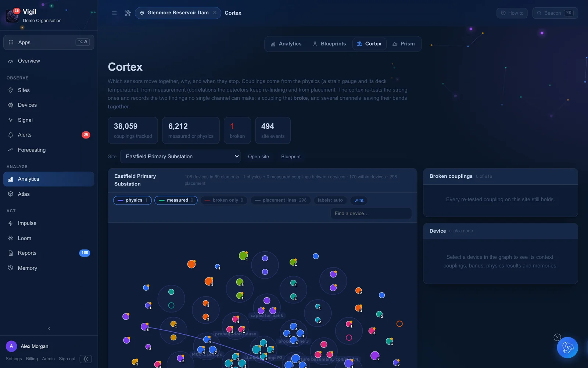Open the Atlas page
588x368 pixels.
pyautogui.click(x=49, y=194)
